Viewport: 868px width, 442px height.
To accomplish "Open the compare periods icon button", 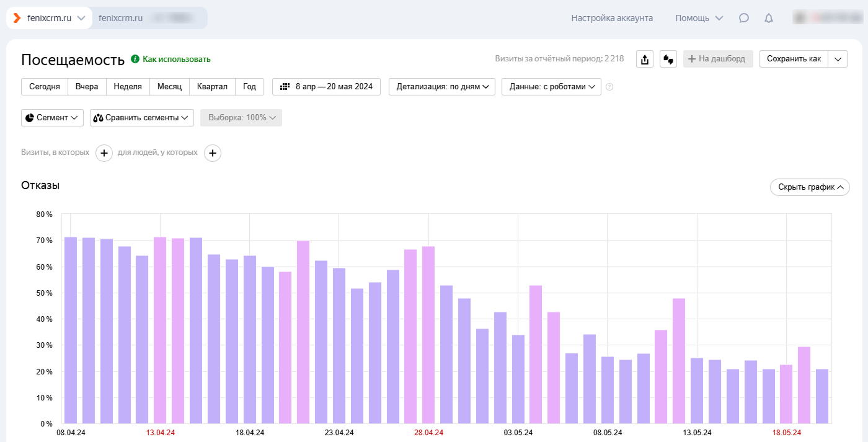I will coord(668,60).
